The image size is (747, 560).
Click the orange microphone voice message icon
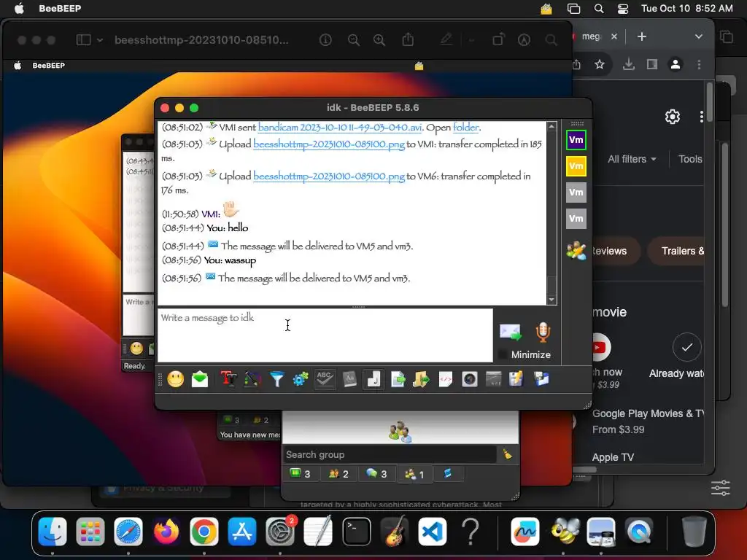click(543, 332)
